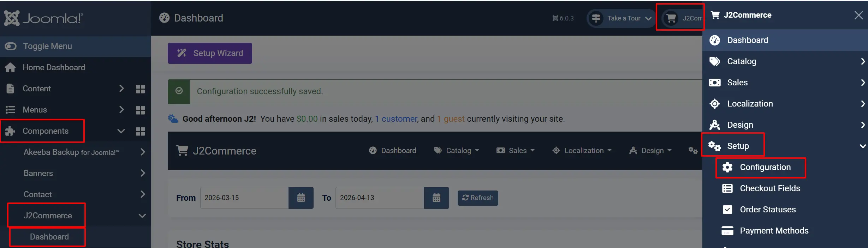Click the Components puzzle icon
The width and height of the screenshot is (868, 248).
[x=10, y=131]
